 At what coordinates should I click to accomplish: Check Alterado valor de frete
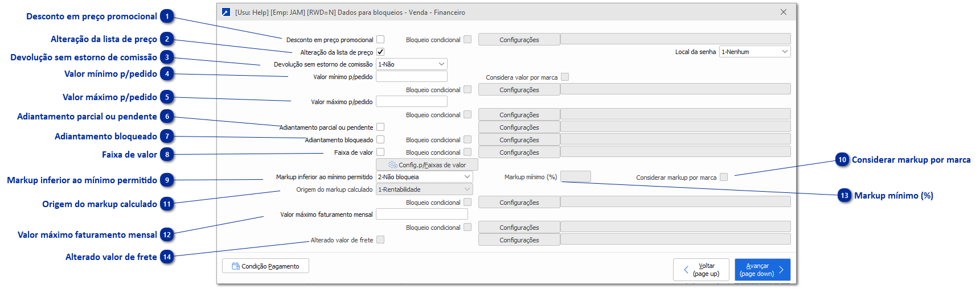[x=380, y=240]
